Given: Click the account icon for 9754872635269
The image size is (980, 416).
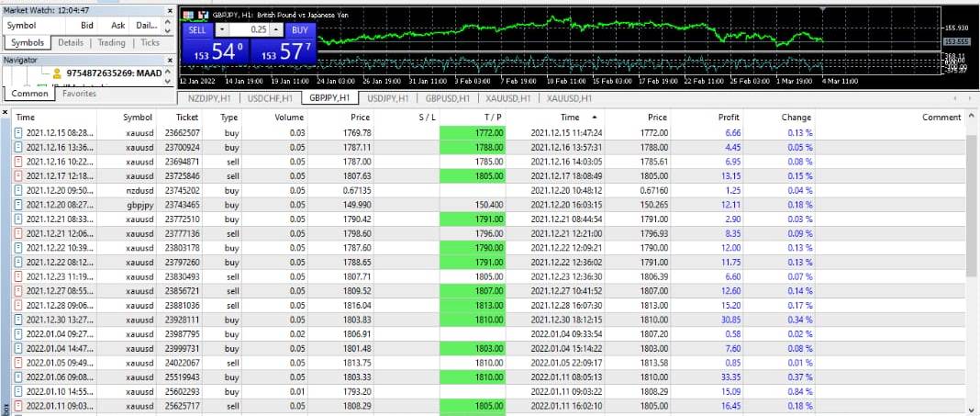Looking at the screenshot, I should coord(57,73).
